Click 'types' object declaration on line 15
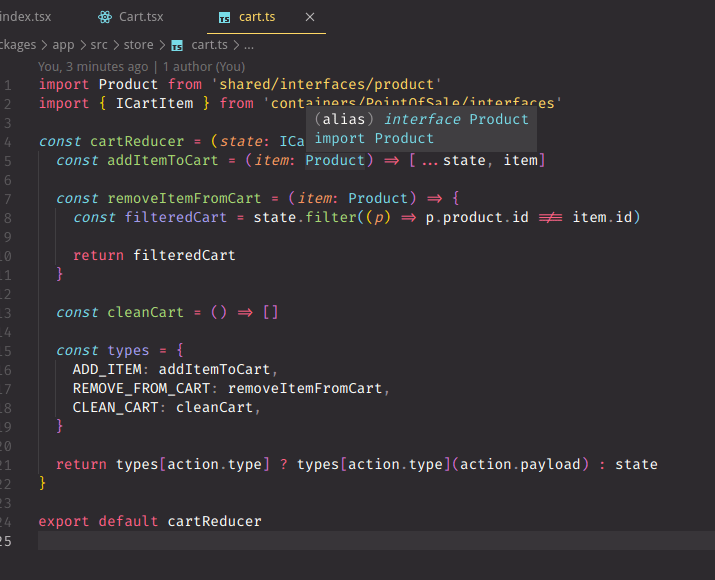Screen dimensions: 715x580 (x=128, y=351)
